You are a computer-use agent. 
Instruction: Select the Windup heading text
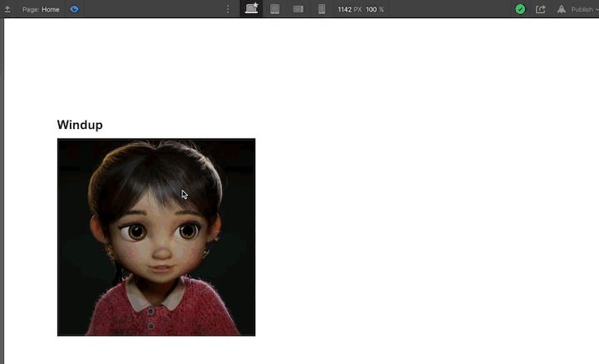[80, 125]
